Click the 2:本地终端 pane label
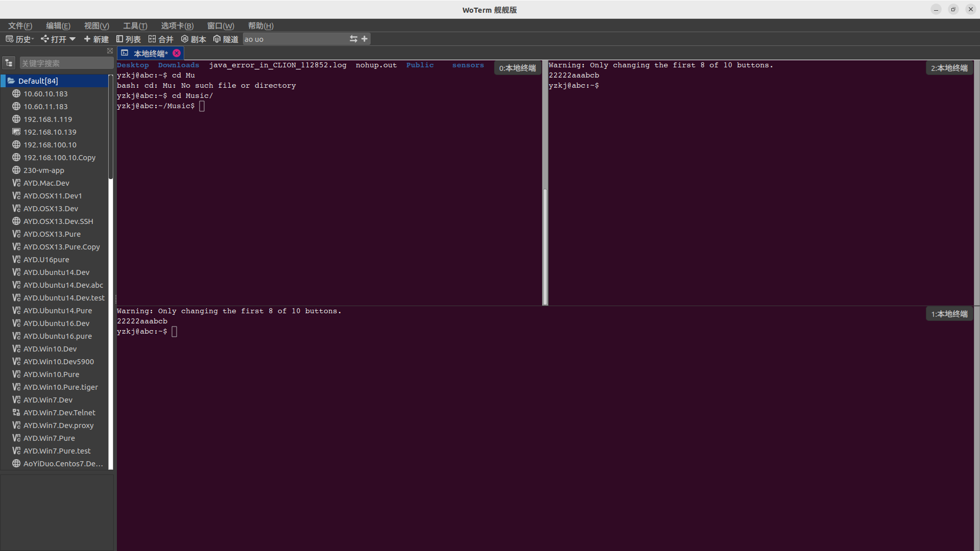Screen dimensions: 980x551 [949, 68]
